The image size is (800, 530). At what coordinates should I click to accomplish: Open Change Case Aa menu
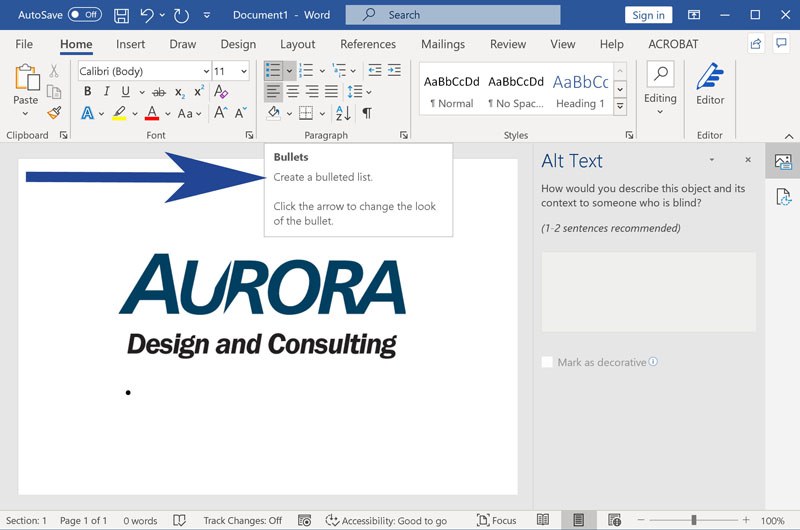[185, 113]
